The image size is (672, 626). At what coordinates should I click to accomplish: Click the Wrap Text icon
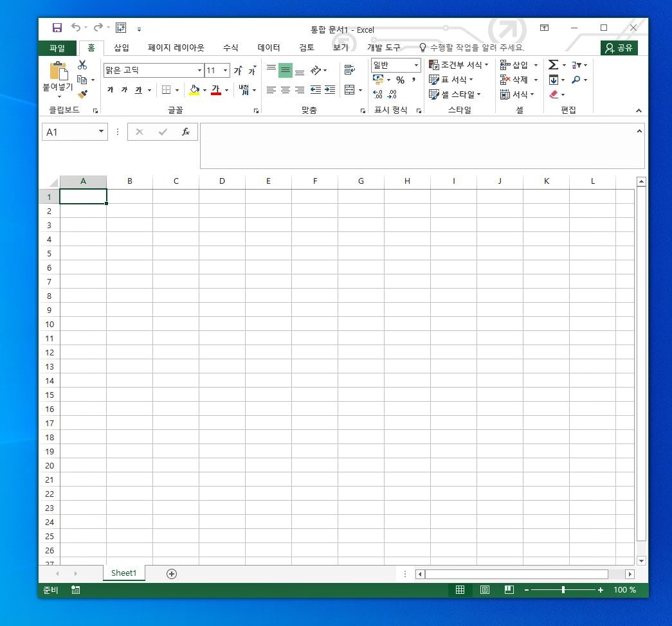(x=350, y=70)
